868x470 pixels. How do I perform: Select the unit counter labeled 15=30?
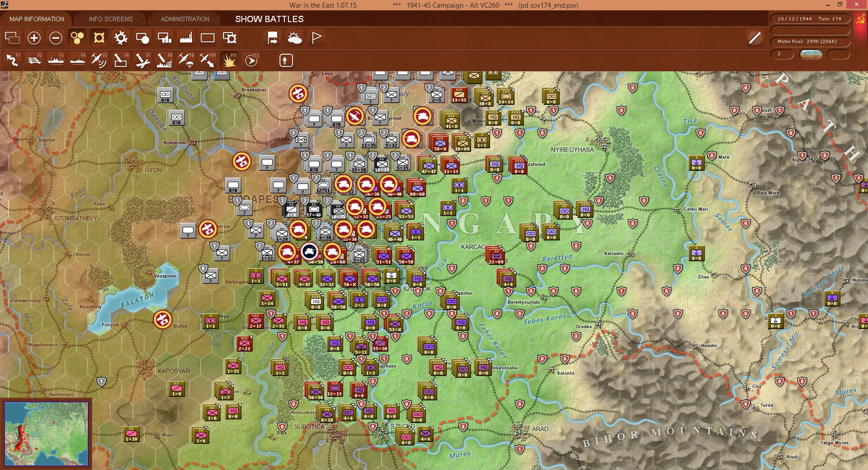tap(380, 343)
